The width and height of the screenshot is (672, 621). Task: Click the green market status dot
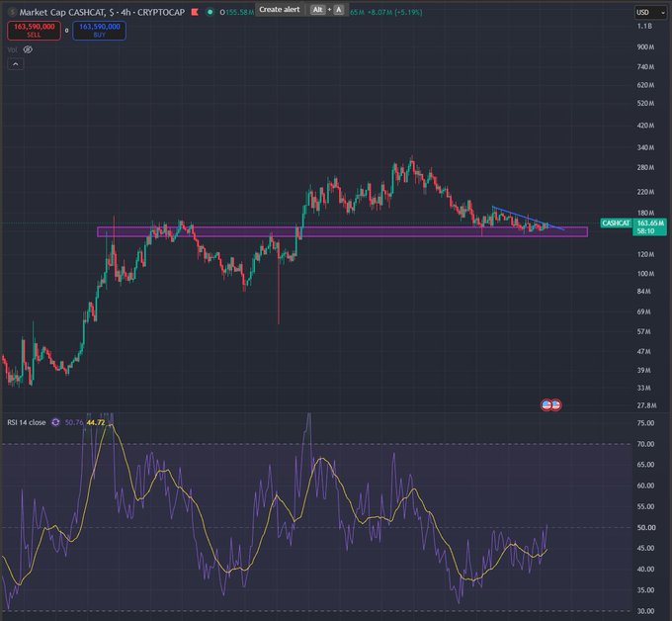[x=210, y=12]
